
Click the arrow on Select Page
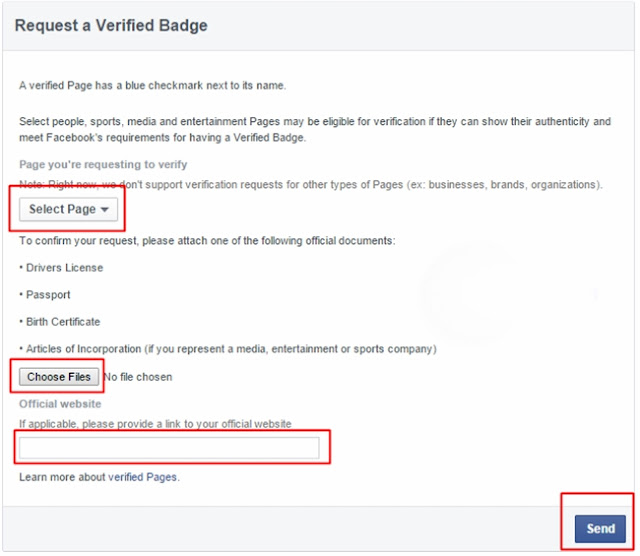pyautogui.click(x=105, y=210)
